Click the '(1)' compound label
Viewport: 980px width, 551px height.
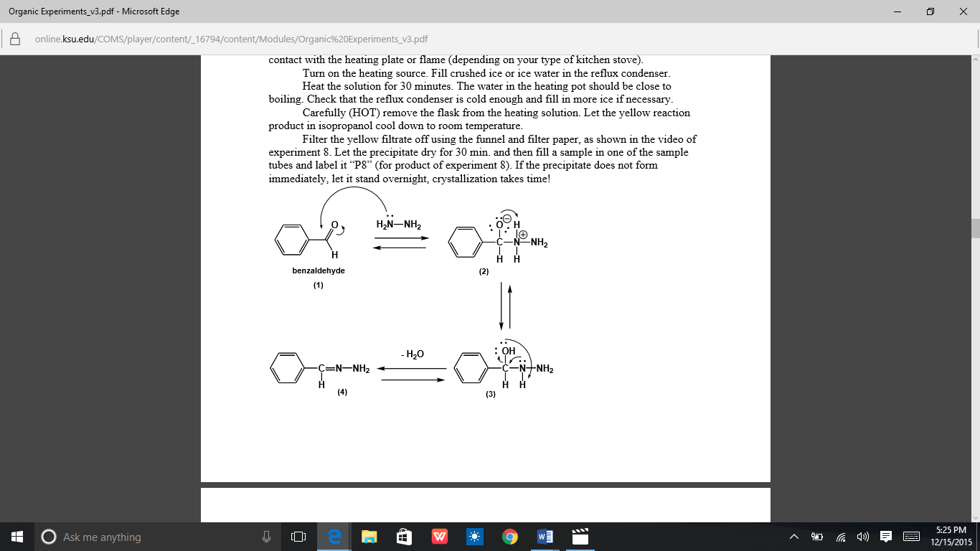(x=319, y=285)
